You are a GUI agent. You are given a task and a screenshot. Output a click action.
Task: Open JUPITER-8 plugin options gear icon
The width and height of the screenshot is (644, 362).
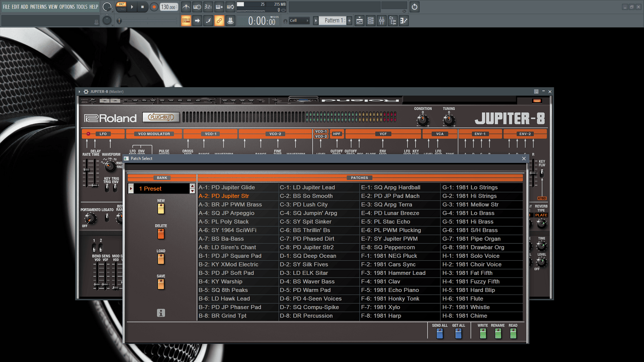(x=86, y=92)
